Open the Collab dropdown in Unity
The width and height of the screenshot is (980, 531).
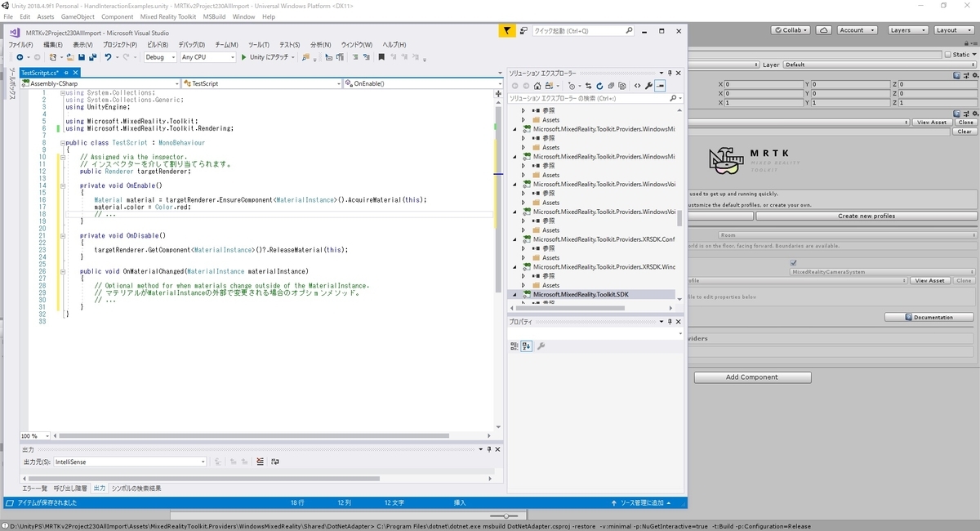[791, 30]
